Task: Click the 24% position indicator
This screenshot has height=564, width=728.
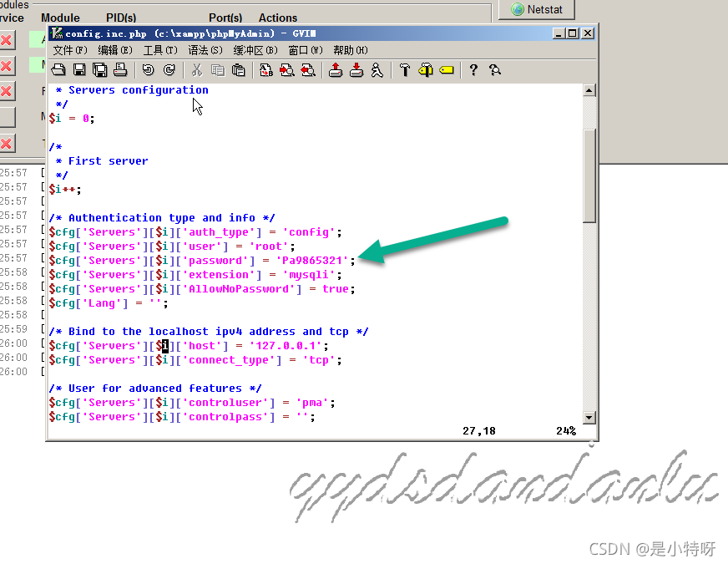Action: click(566, 431)
